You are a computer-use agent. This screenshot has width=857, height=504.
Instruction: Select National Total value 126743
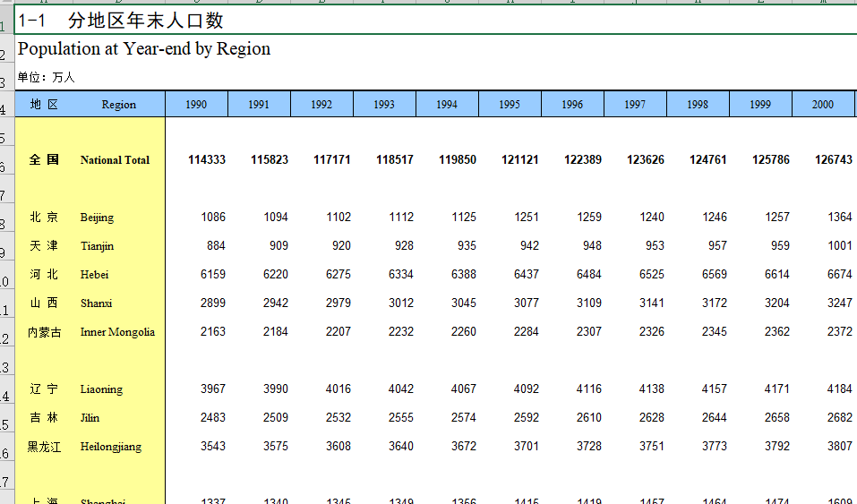point(834,159)
